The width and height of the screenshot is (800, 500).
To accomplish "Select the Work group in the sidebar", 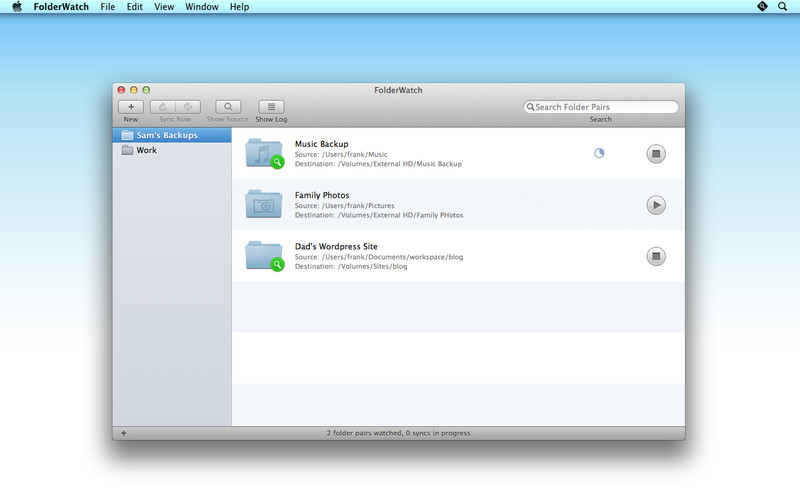I will pos(146,150).
